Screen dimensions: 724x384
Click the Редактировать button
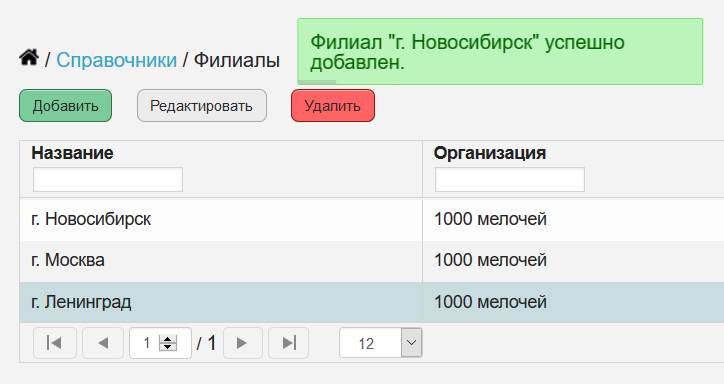(201, 106)
